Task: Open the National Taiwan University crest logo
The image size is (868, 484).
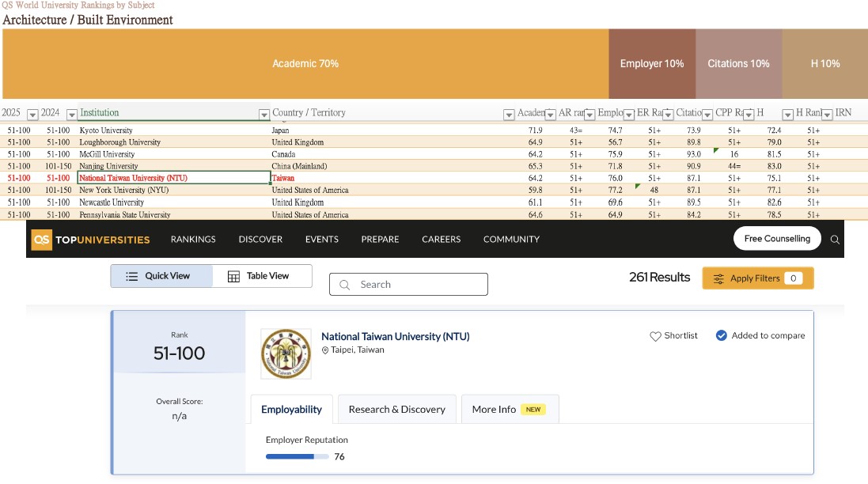Action: pos(286,354)
